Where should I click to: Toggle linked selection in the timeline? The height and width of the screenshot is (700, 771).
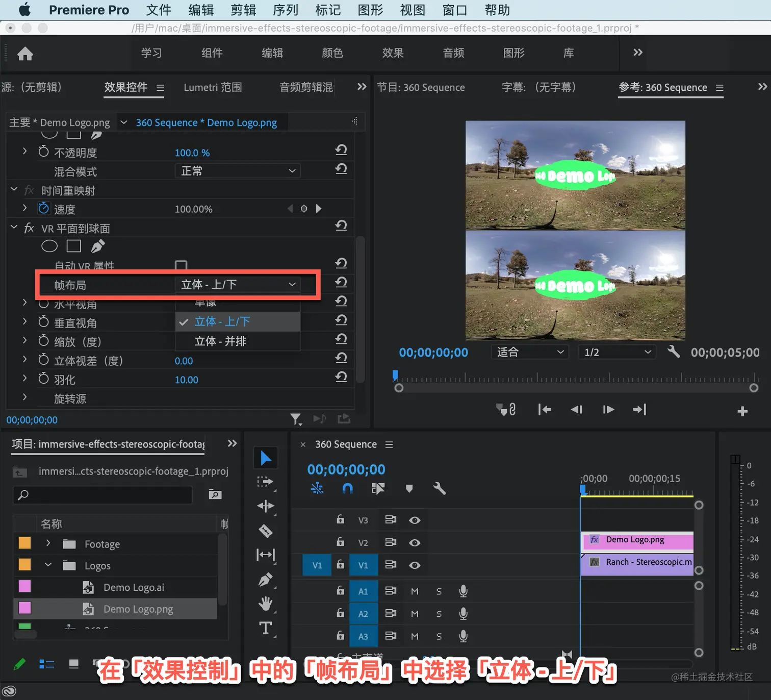click(378, 489)
